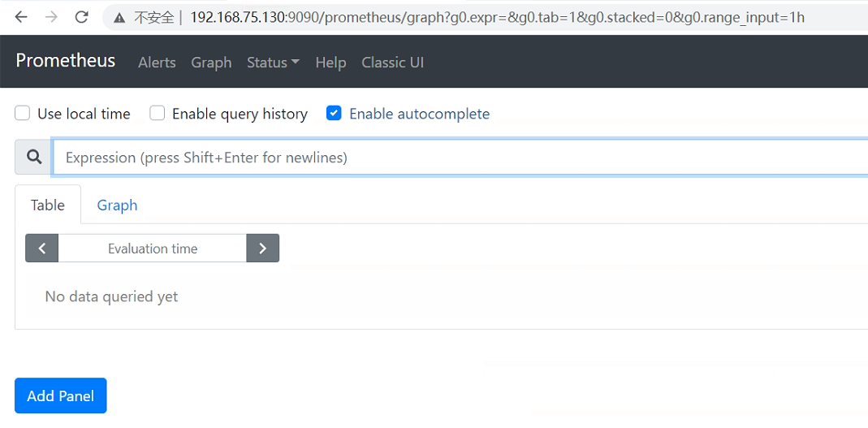Click the magnifier search icon

pos(34,158)
